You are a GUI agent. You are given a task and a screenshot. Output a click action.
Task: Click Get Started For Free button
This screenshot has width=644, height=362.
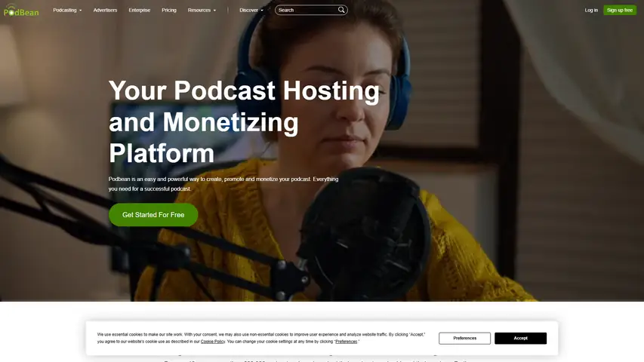(153, 215)
